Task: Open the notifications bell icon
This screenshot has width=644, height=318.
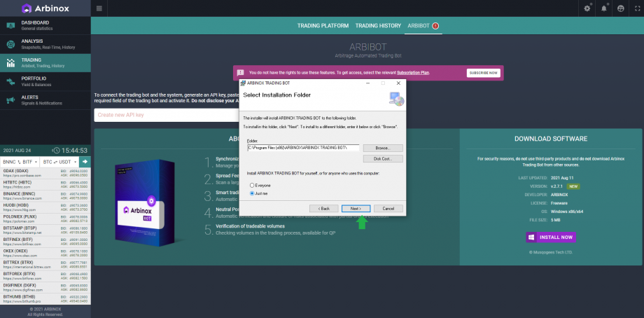Action: click(604, 8)
